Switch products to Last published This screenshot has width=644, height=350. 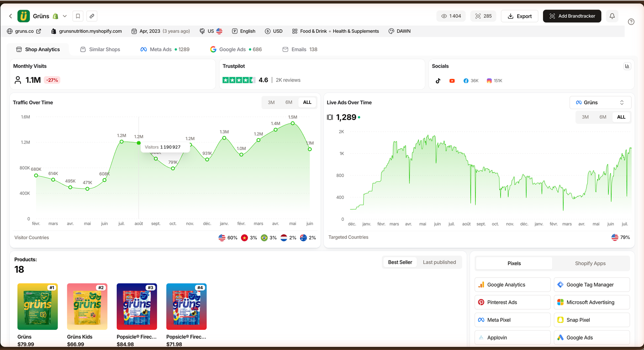440,262
